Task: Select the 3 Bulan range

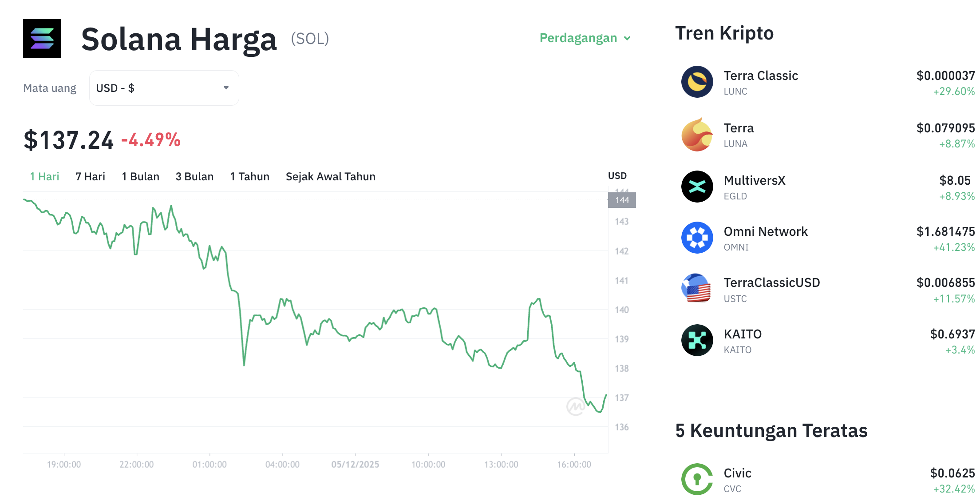Action: pyautogui.click(x=194, y=176)
